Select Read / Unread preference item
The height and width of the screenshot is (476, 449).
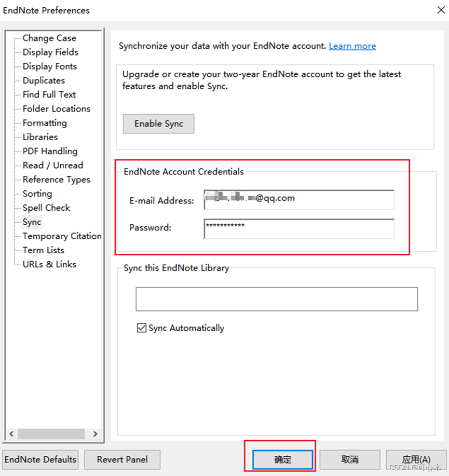click(53, 165)
